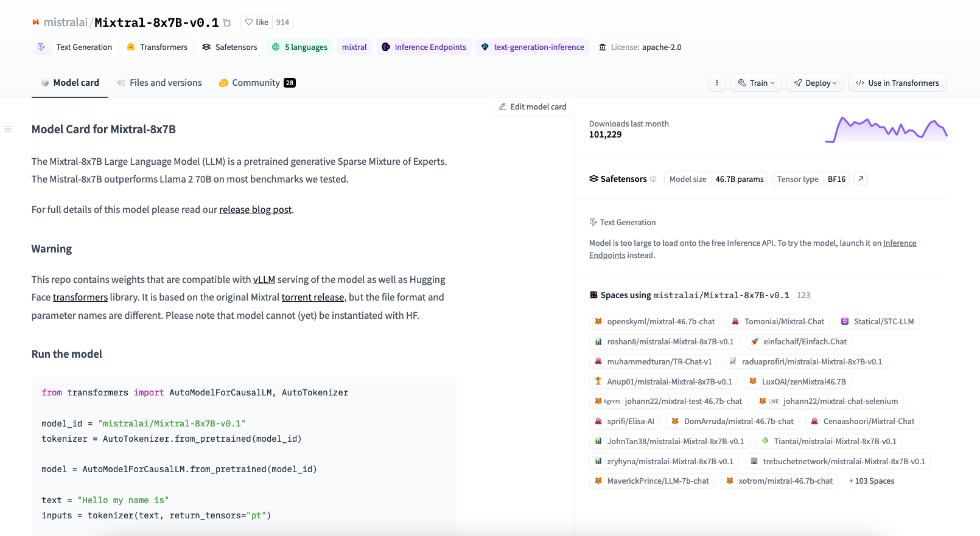Open the release blog post link

coord(255,209)
